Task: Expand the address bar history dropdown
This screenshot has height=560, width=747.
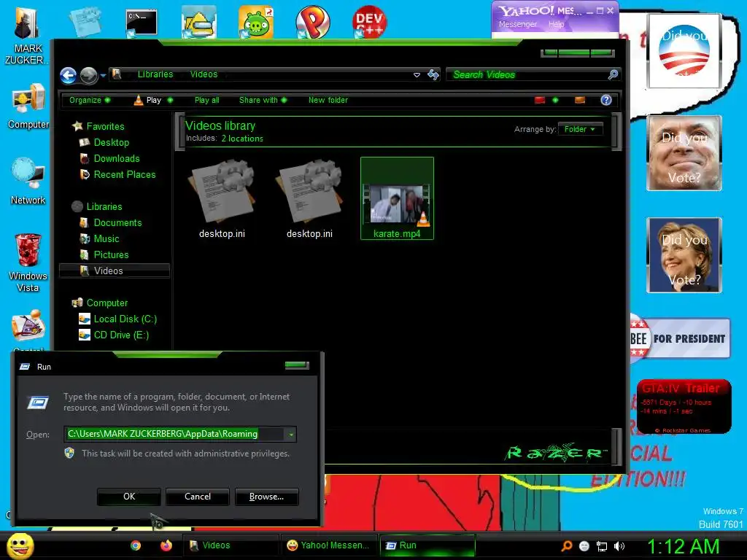Action: click(417, 75)
